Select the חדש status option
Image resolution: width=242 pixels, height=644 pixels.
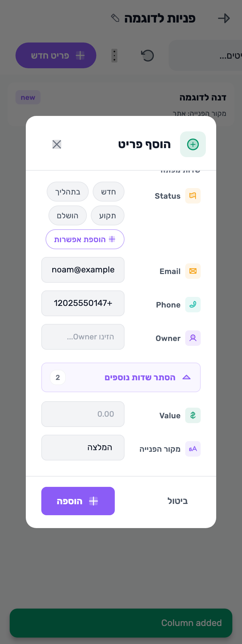(108, 192)
